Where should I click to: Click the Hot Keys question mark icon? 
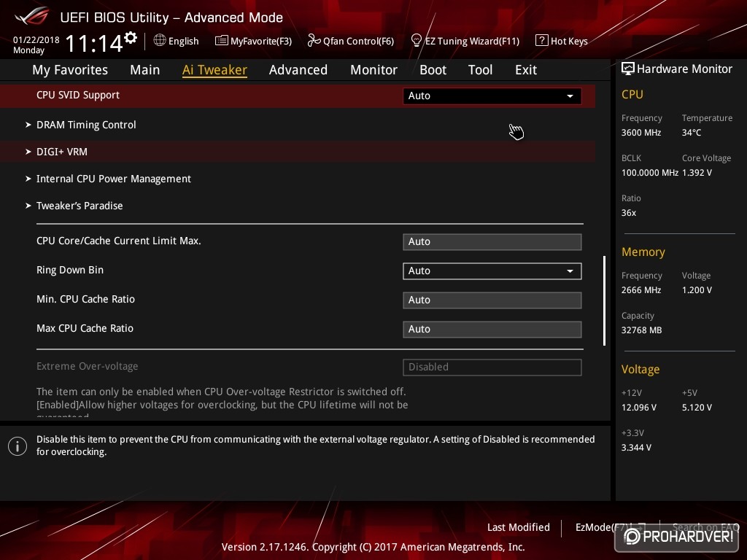click(542, 41)
